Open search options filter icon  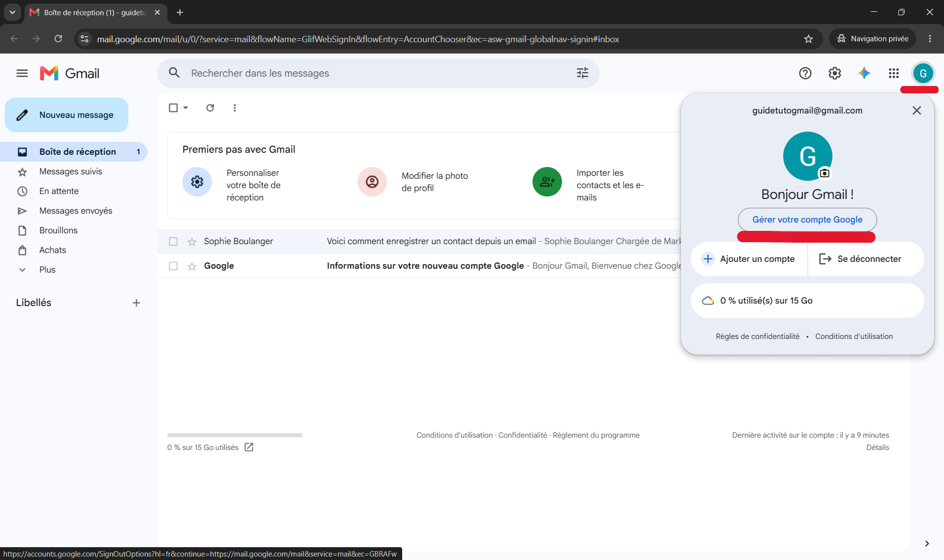tap(582, 73)
